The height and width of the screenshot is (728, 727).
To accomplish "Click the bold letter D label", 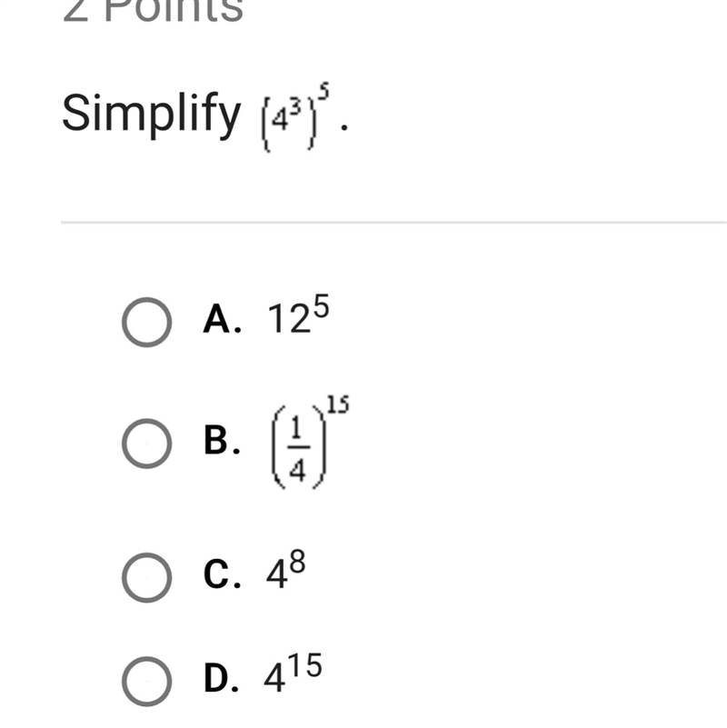I will coord(222,678).
